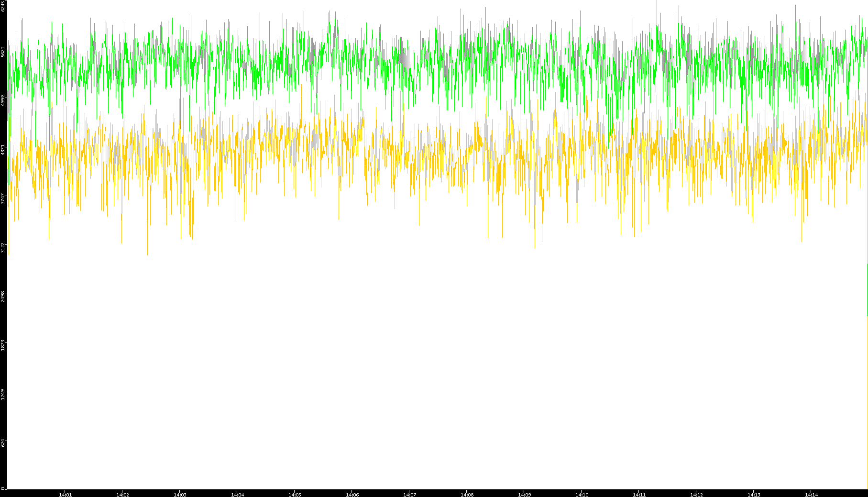
Task: Click the 14:01 time axis label
Action: tap(65, 495)
